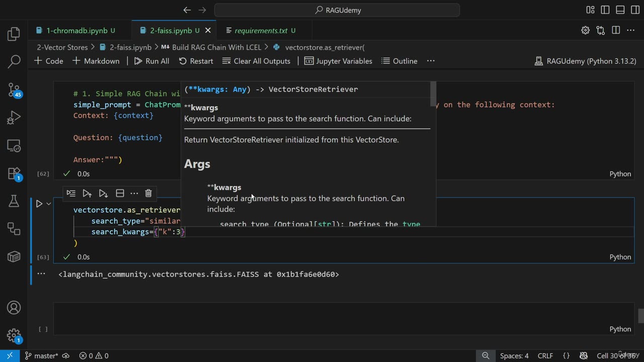Open the Search view in activity bar
The width and height of the screenshot is (644, 362).
[x=14, y=62]
